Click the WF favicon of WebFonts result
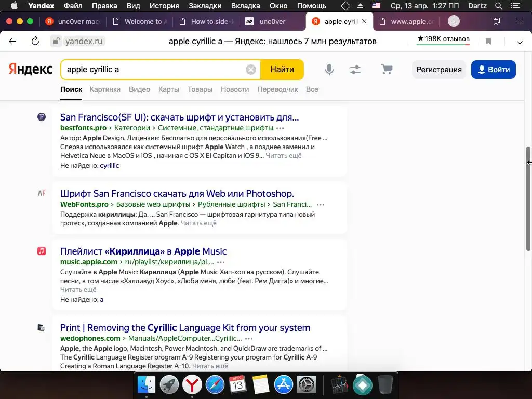The height and width of the screenshot is (399, 532). (x=42, y=193)
